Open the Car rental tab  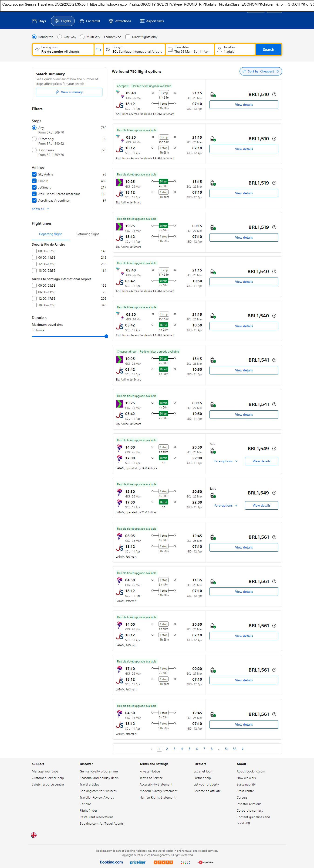tap(90, 21)
